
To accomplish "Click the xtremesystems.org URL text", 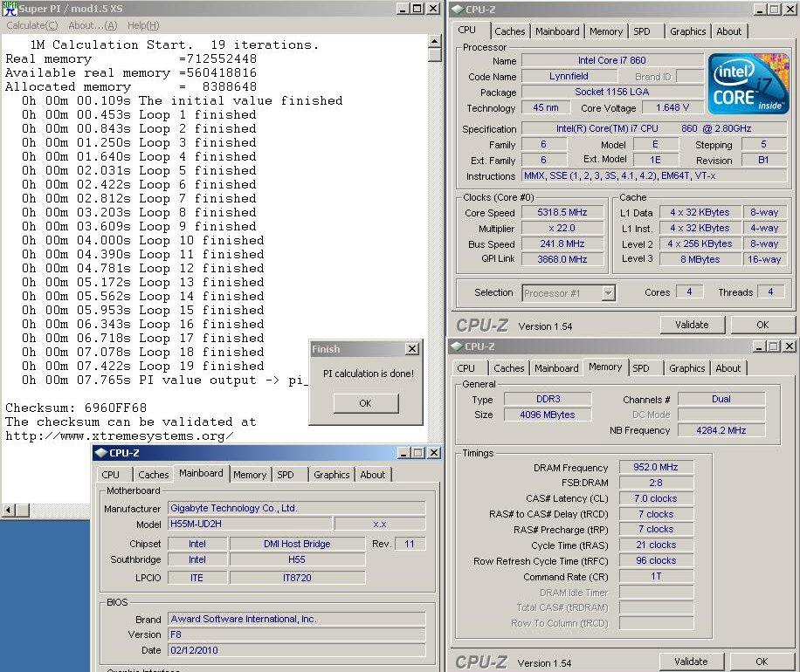I will point(120,436).
